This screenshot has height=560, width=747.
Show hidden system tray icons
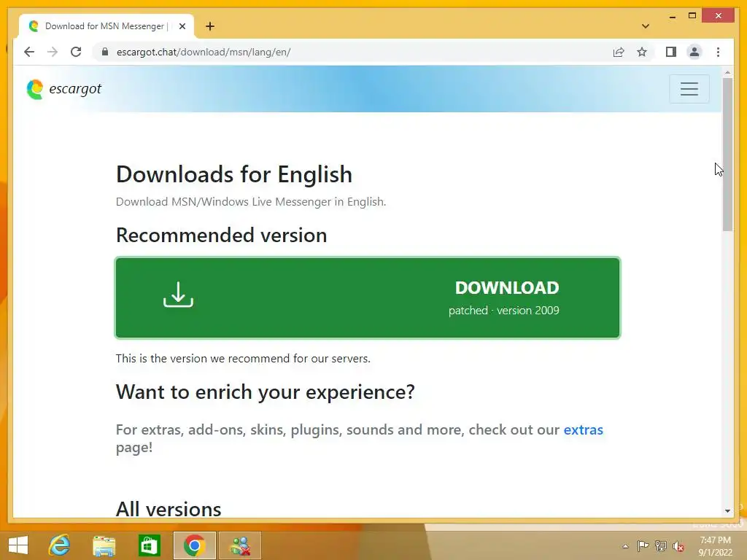(x=625, y=546)
